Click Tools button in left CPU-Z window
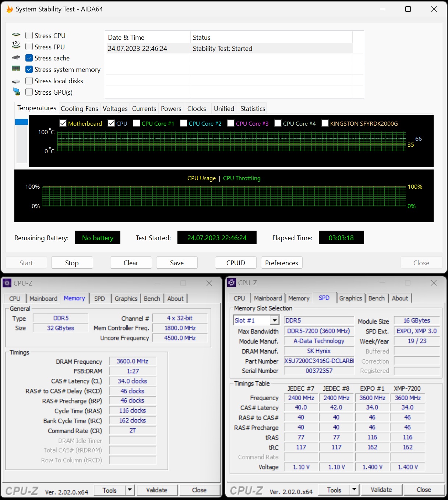The image size is (448, 500). (x=110, y=490)
